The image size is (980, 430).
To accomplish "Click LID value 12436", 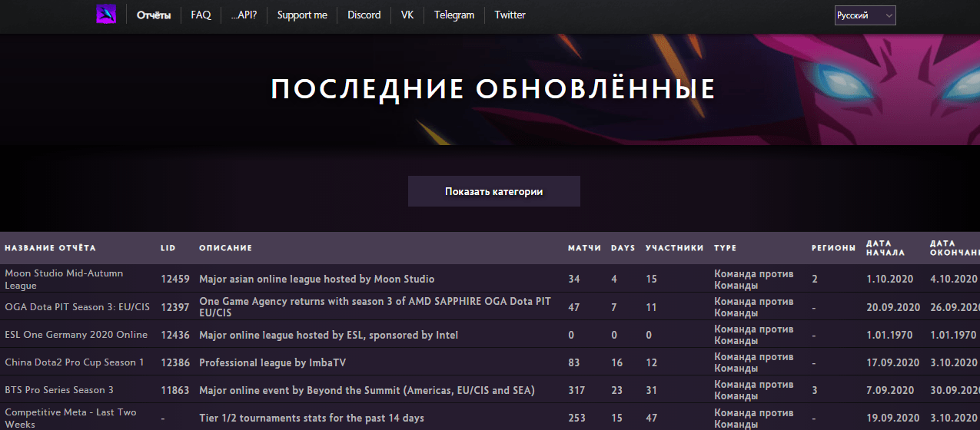I will click(175, 335).
